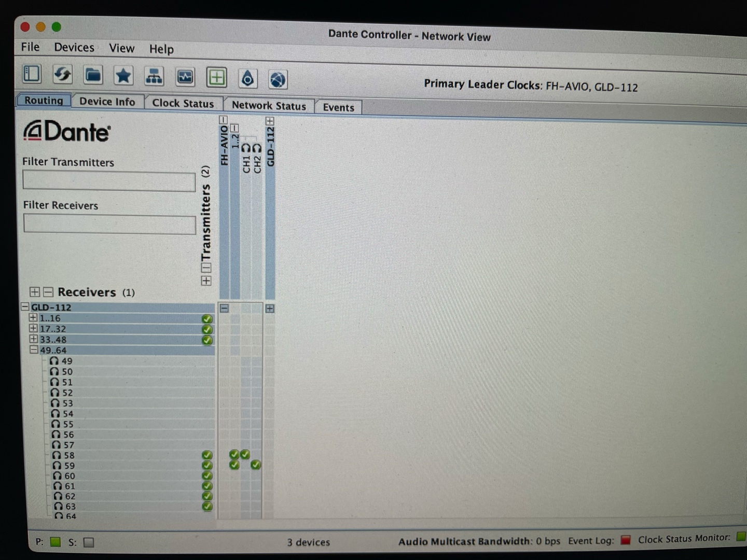Toggle subscription of channel 58 to CH1

click(245, 455)
